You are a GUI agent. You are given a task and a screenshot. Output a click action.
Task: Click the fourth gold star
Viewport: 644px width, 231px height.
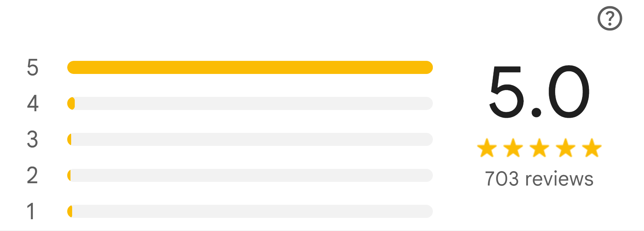[566, 148]
